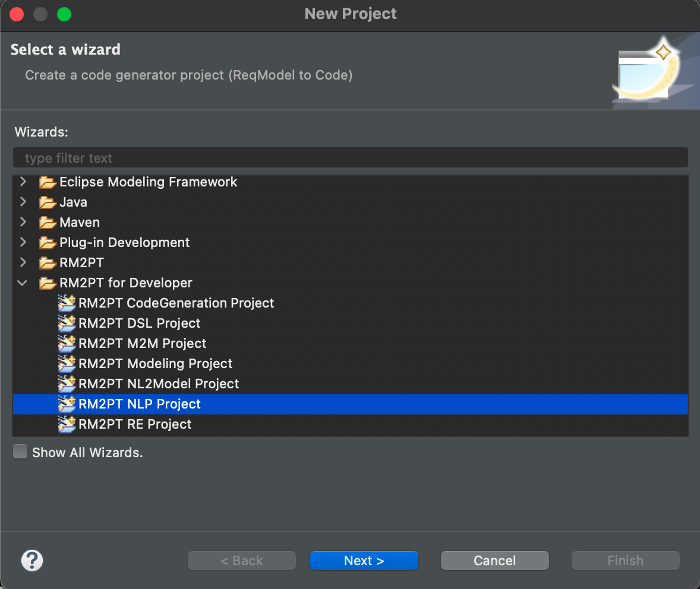The image size is (700, 589).
Task: Click the RM2PT CodeGeneration Project wizard icon
Action: (67, 303)
